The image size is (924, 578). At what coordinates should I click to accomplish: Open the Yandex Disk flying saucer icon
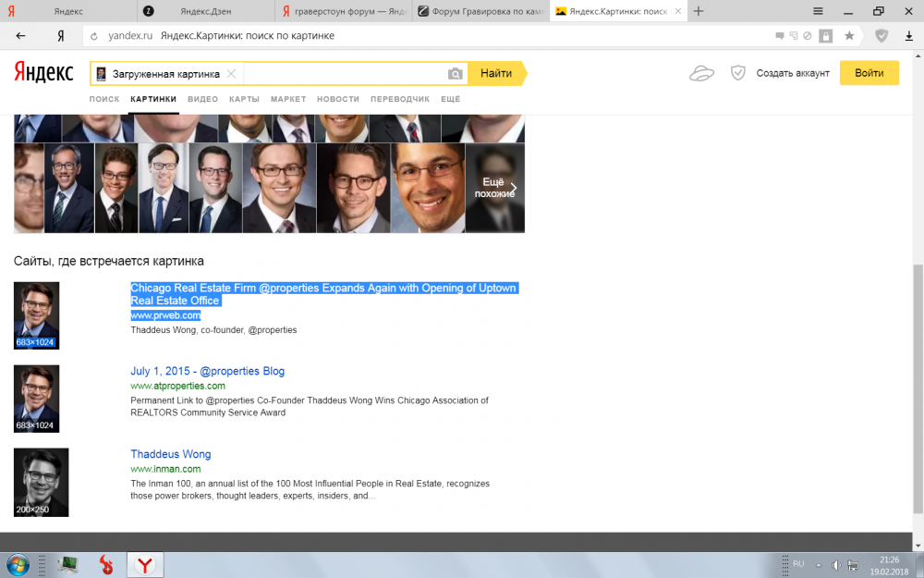tap(701, 74)
